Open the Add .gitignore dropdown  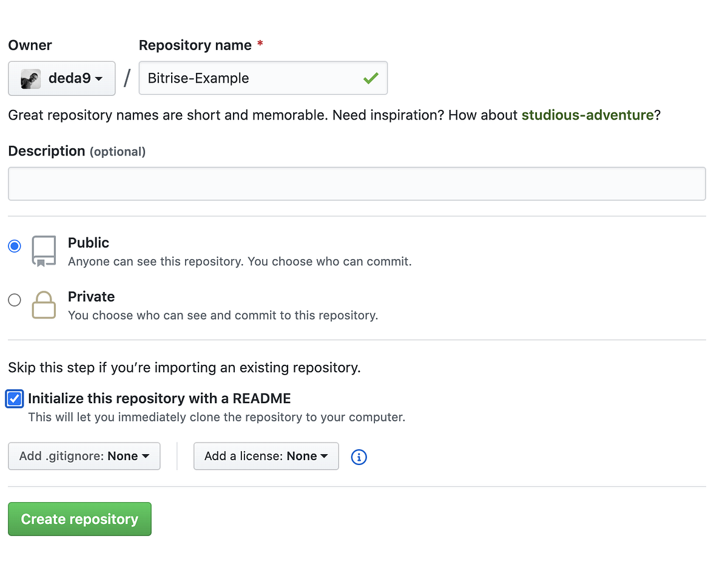click(x=84, y=456)
